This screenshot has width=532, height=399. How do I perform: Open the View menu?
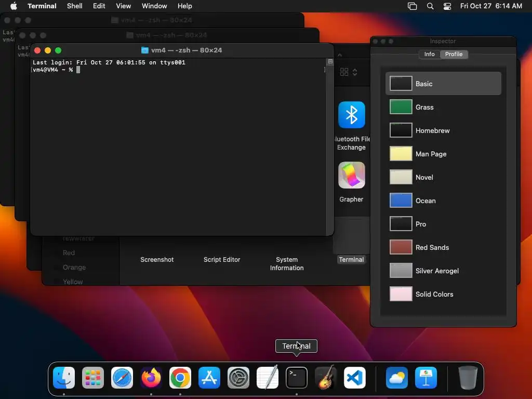[x=124, y=6]
